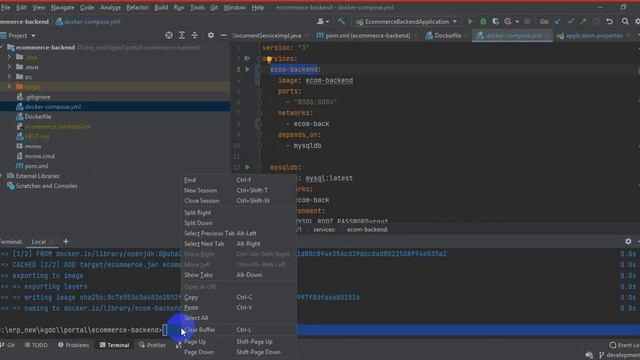The width and height of the screenshot is (640, 360).
Task: Choose Find in the context menu
Action: tap(239, 180)
